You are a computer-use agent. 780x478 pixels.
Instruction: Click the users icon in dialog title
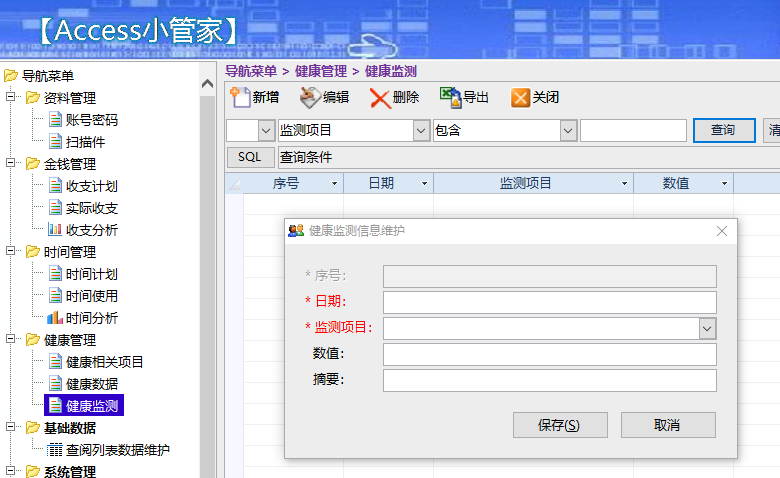pos(296,231)
